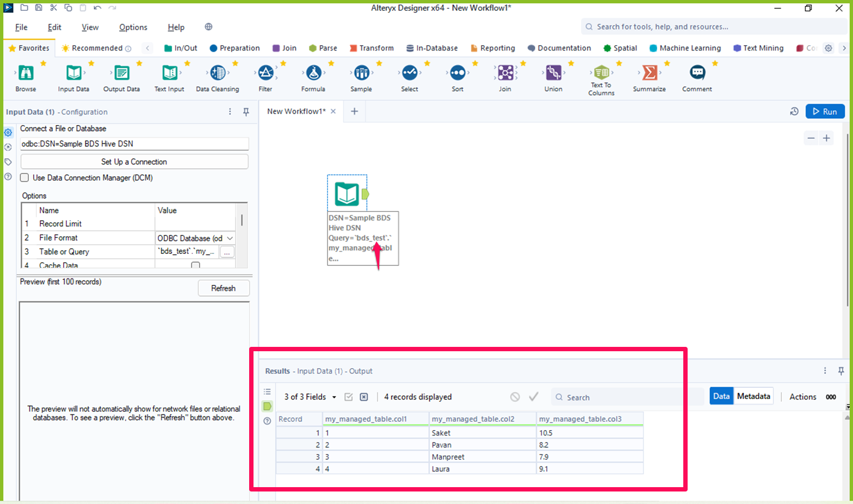
Task: Pick the Union tool
Action: coord(553,72)
